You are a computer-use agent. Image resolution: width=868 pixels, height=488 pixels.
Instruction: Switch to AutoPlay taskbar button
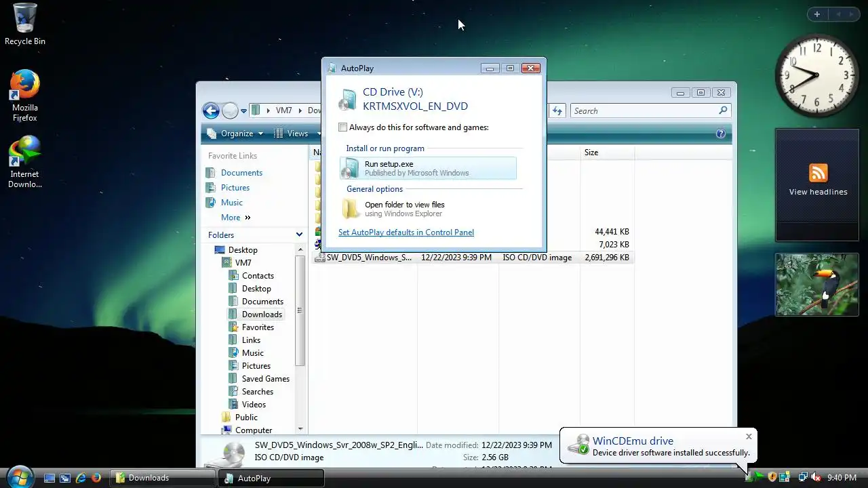coord(272,478)
